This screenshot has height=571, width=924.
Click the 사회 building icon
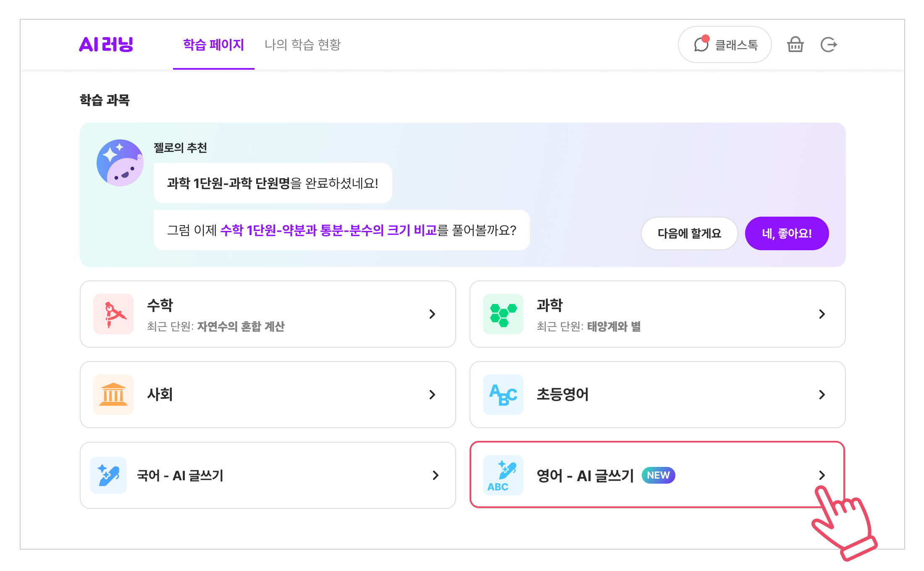click(x=113, y=395)
